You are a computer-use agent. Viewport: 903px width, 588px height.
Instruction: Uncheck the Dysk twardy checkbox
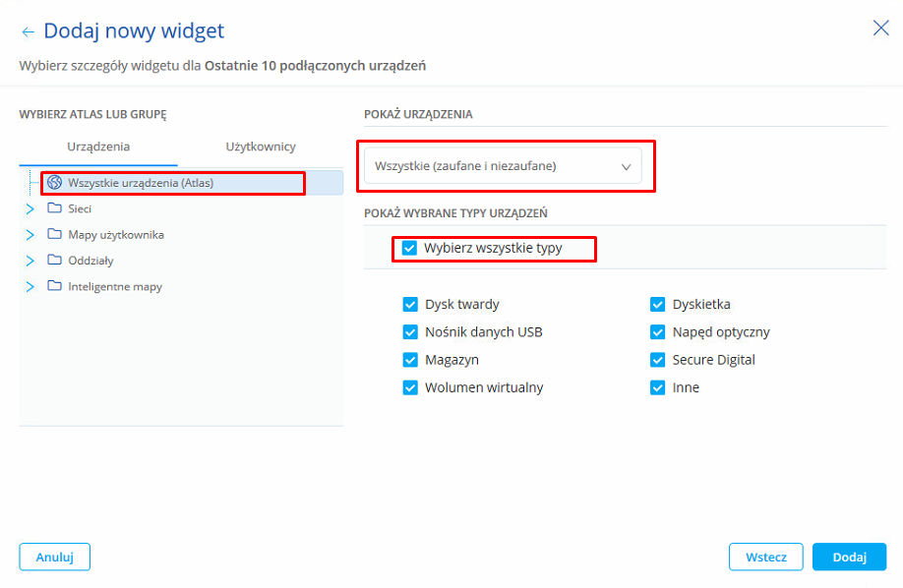coord(410,305)
